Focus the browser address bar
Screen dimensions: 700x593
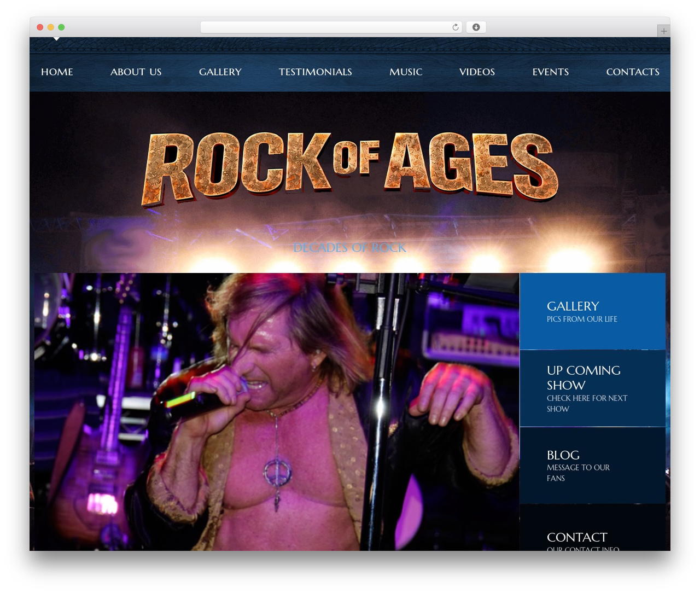331,27
